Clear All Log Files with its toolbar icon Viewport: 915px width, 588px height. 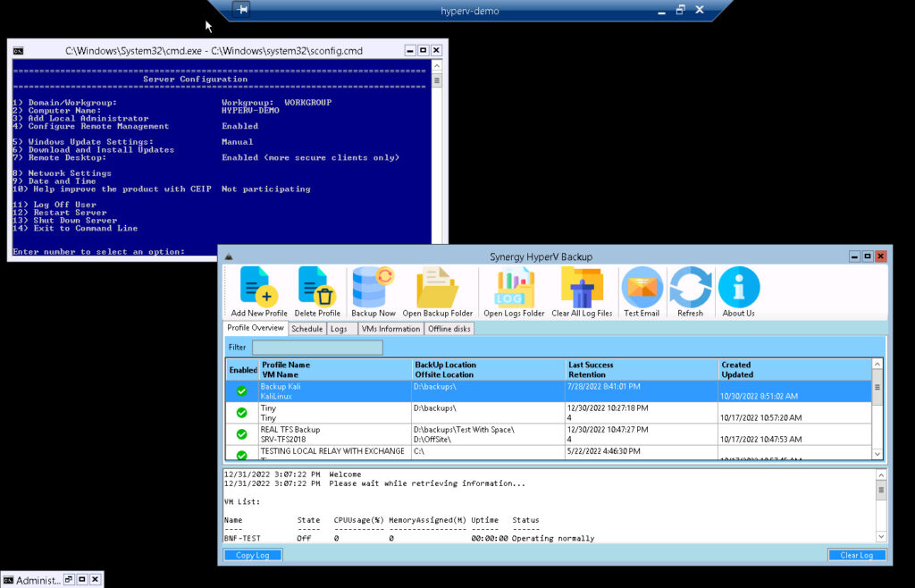tap(582, 286)
